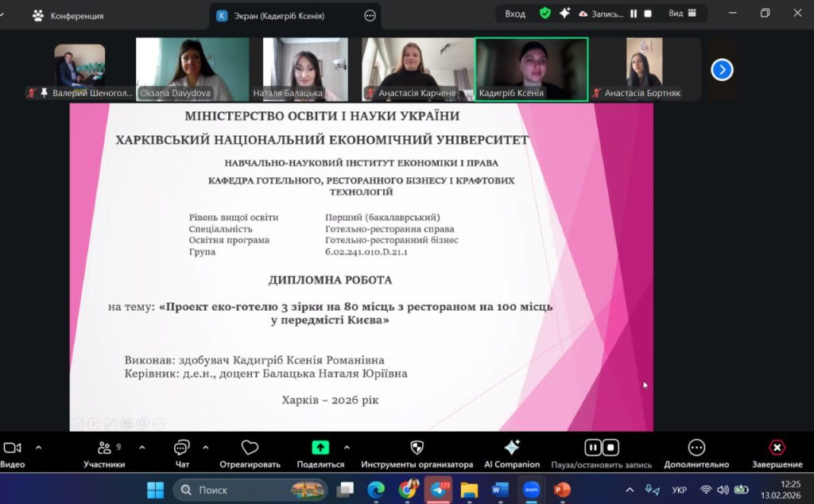The width and height of the screenshot is (814, 504).
Task: Toggle the Видео camera button
Action: (12, 448)
